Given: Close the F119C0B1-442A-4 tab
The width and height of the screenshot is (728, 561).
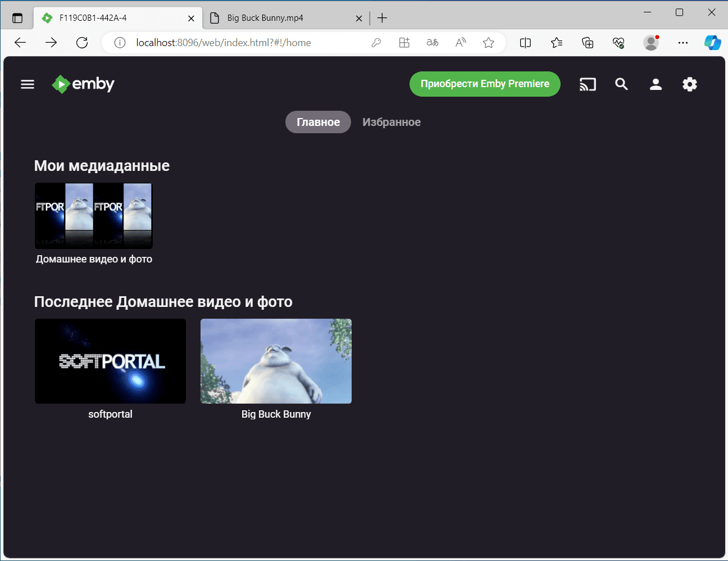Looking at the screenshot, I should 191,18.
